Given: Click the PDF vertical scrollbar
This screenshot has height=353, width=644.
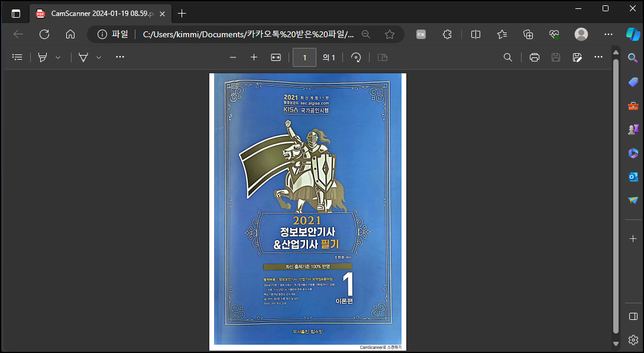Looking at the screenshot, I should [616, 196].
